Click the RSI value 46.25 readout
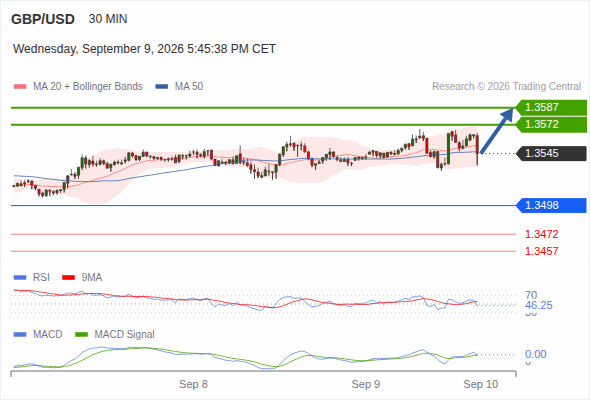The image size is (590, 400). (x=539, y=305)
